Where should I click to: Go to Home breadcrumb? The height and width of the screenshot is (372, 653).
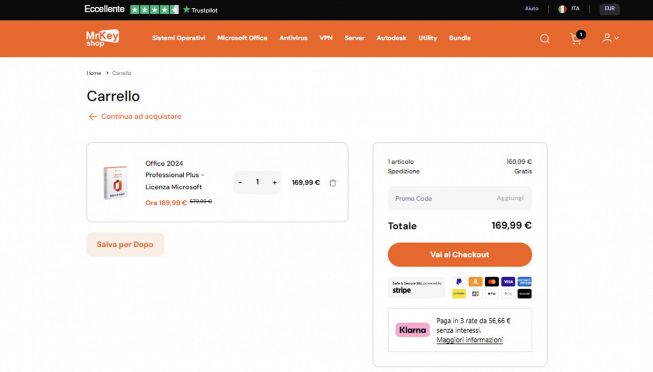[x=94, y=73]
